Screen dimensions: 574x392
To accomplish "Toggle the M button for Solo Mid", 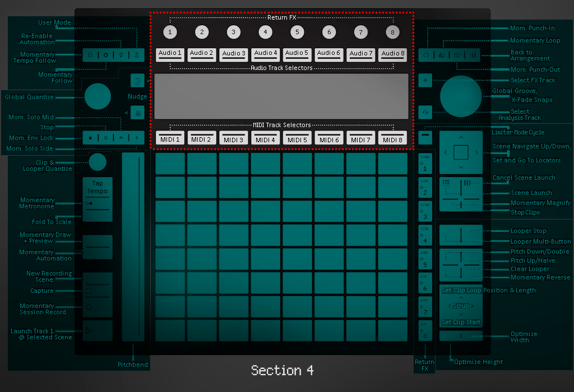I will [121, 137].
